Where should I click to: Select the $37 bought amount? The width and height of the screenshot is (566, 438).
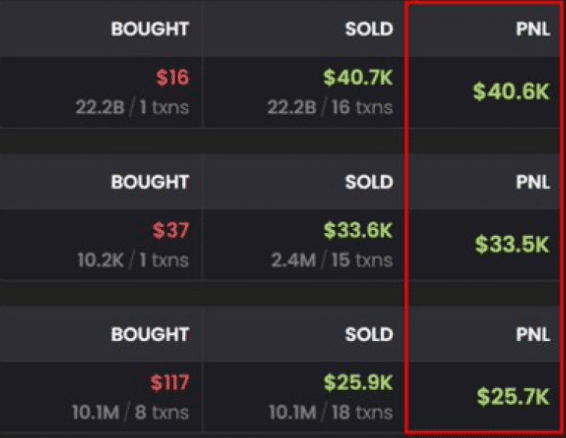(x=171, y=230)
